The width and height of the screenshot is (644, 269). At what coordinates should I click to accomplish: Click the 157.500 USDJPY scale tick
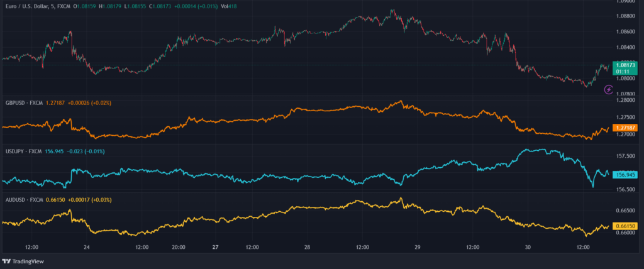coord(625,156)
